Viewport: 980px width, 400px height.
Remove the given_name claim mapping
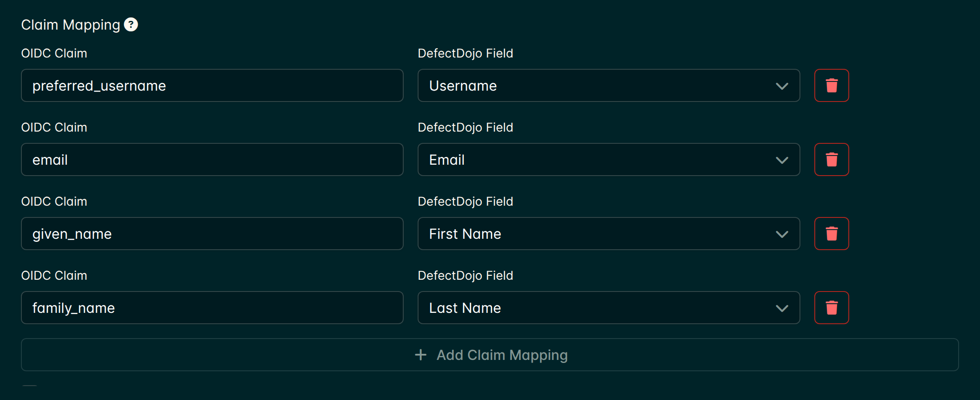click(831, 234)
